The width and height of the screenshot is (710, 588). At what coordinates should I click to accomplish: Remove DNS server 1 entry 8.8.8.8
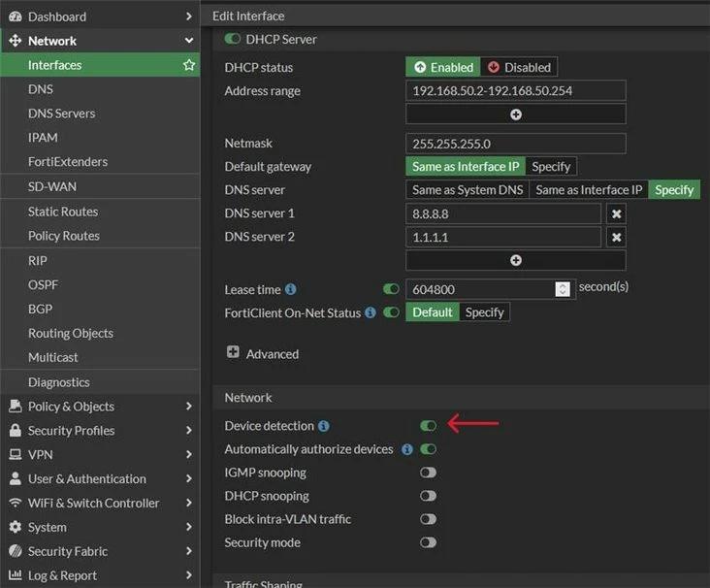point(616,213)
